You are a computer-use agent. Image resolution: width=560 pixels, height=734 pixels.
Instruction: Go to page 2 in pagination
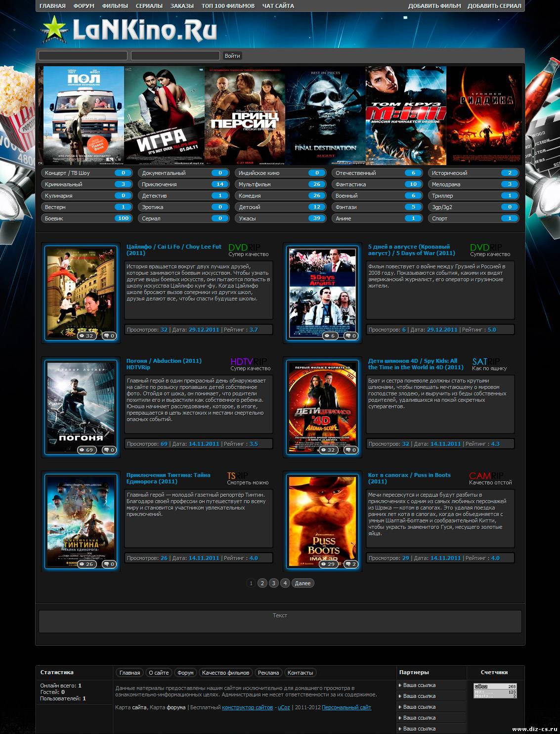tap(262, 583)
